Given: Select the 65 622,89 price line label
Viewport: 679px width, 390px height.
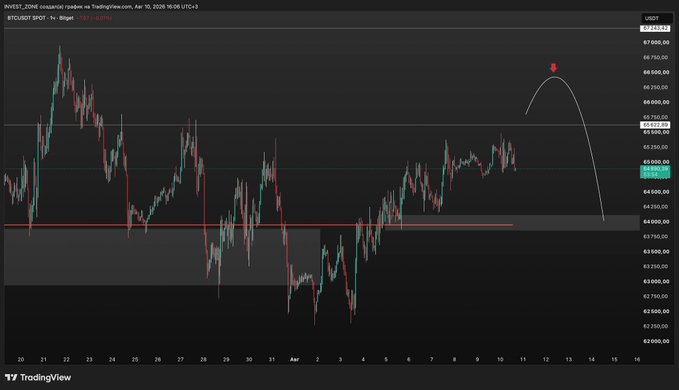Looking at the screenshot, I should [655, 125].
